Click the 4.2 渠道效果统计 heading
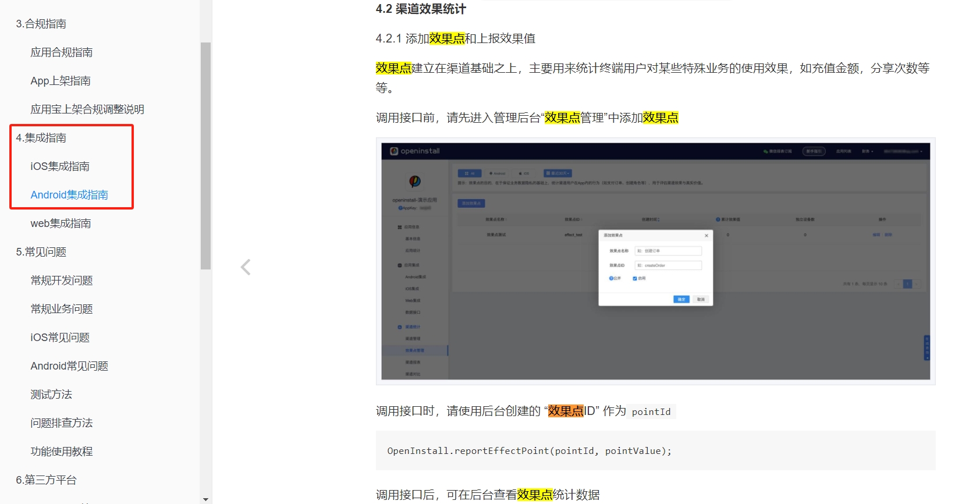This screenshot has width=980, height=504. point(421,9)
